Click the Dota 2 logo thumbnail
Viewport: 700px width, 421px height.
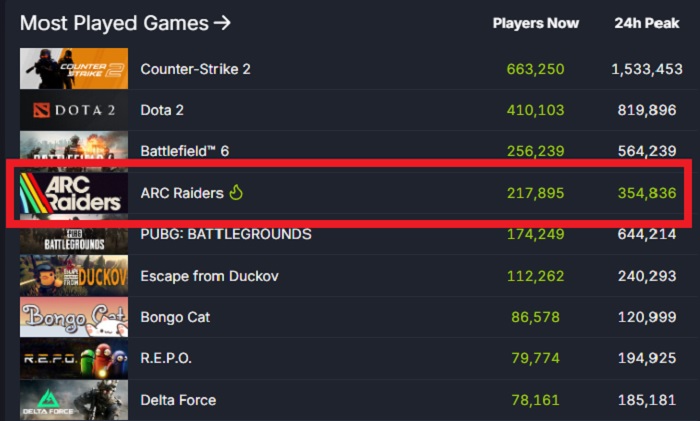tap(74, 110)
